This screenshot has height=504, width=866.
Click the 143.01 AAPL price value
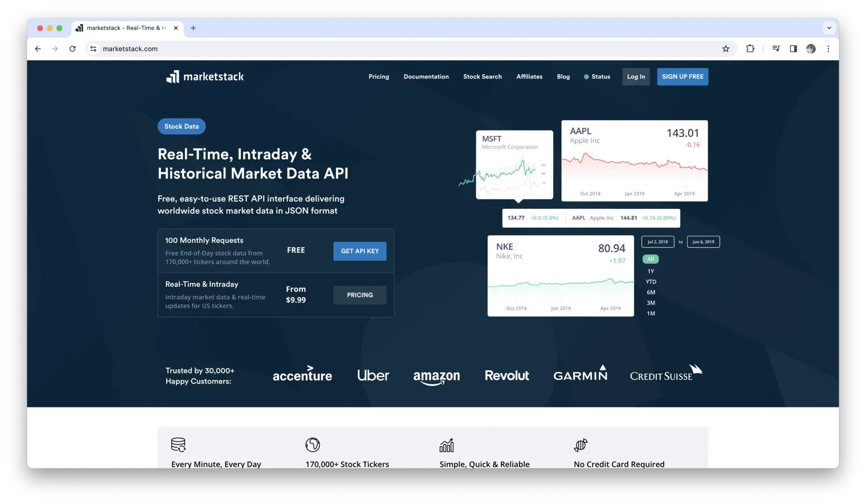click(682, 133)
